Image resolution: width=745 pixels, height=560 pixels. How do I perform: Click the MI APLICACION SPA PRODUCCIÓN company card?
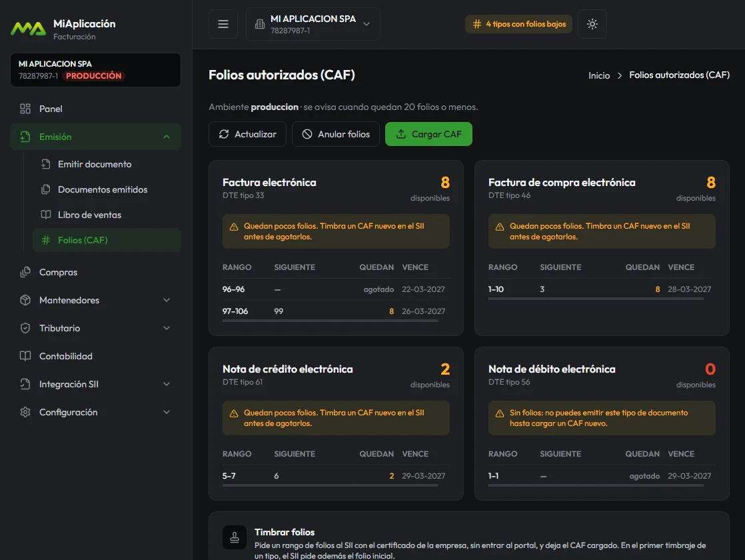[x=95, y=70]
